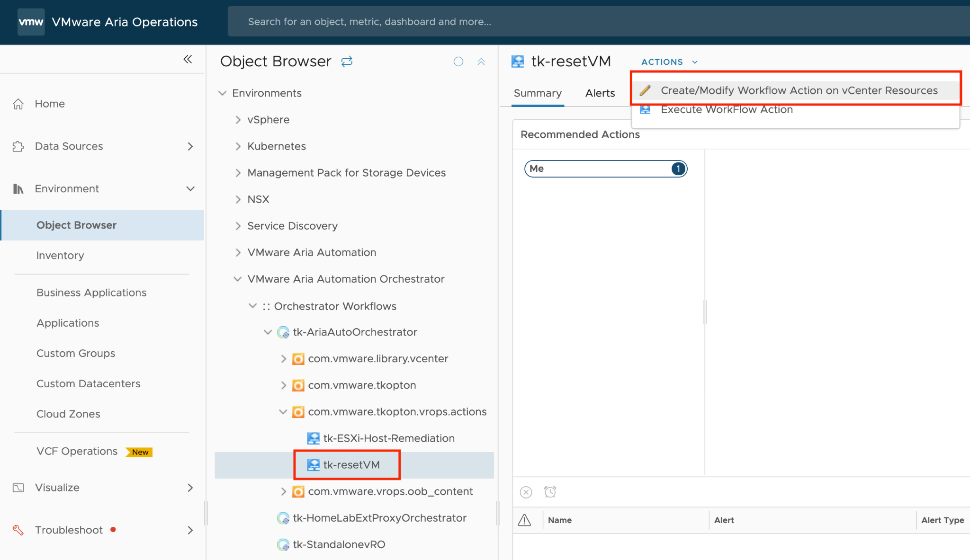
Task: Click the tk-resetVM workflow icon in header
Action: click(x=518, y=62)
